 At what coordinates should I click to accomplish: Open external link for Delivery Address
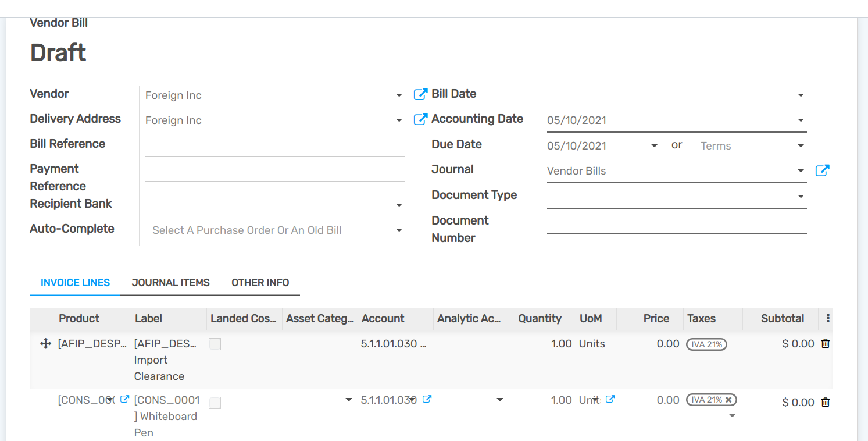point(420,119)
